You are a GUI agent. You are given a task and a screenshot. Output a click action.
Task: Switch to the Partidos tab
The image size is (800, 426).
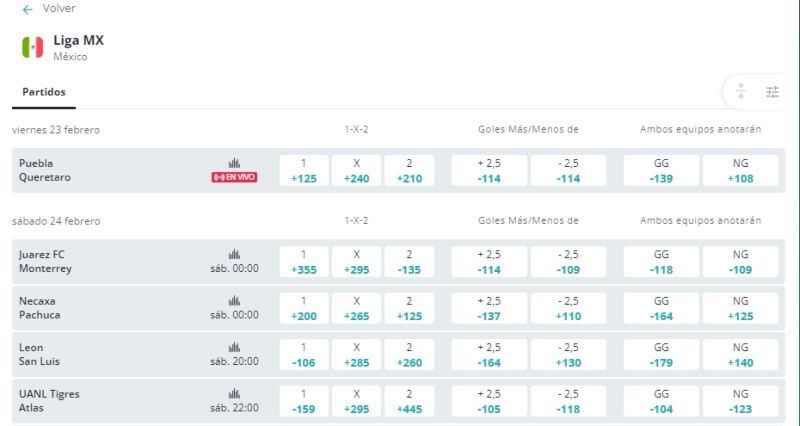point(44,92)
